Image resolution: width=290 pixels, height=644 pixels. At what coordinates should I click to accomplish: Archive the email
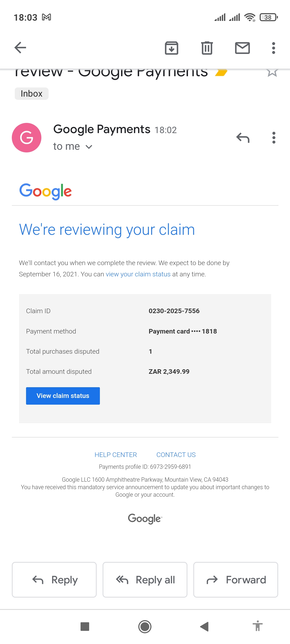tap(171, 48)
